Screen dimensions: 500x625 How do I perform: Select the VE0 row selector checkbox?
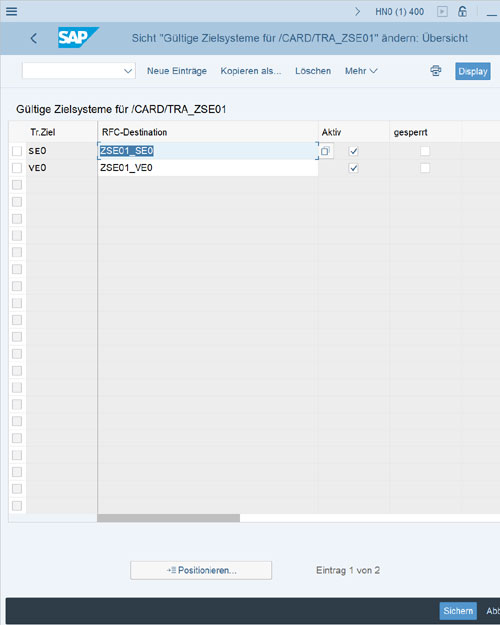[x=17, y=168]
